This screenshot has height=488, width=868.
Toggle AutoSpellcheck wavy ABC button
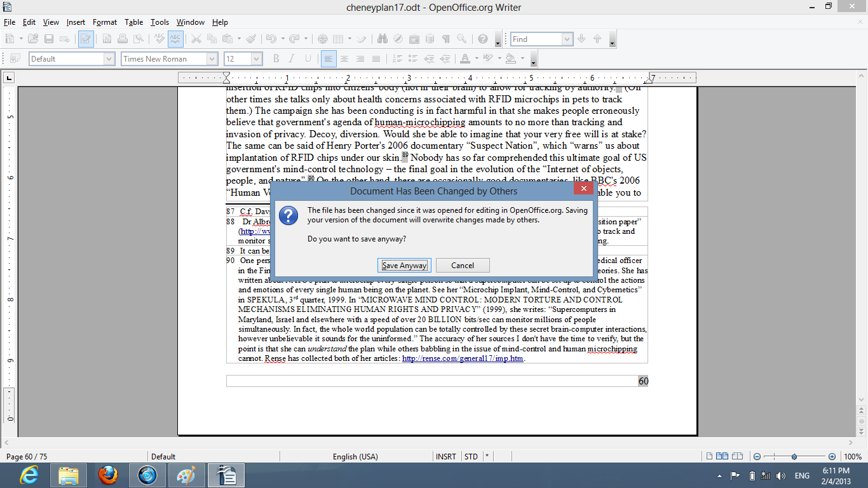click(x=175, y=39)
